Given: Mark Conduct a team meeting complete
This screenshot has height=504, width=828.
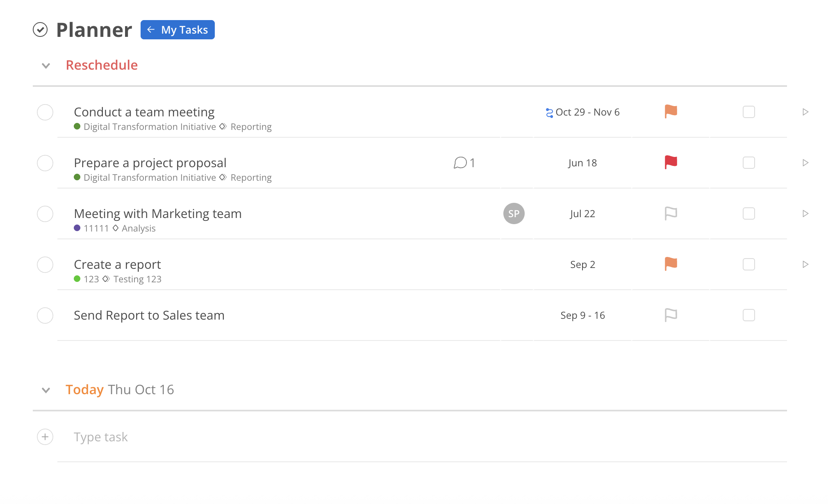Looking at the screenshot, I should (x=45, y=112).
